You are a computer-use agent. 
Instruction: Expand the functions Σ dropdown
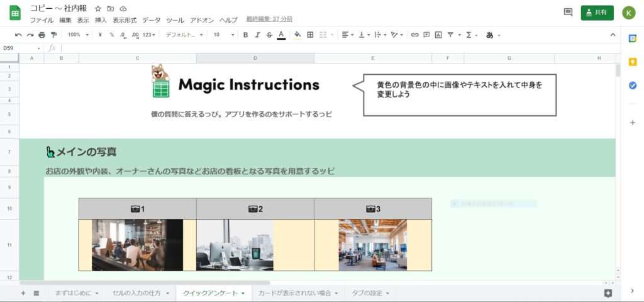(x=471, y=35)
